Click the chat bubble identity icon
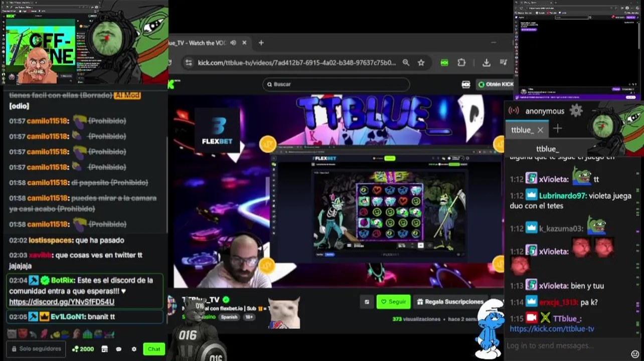644x361 pixels. (119, 349)
